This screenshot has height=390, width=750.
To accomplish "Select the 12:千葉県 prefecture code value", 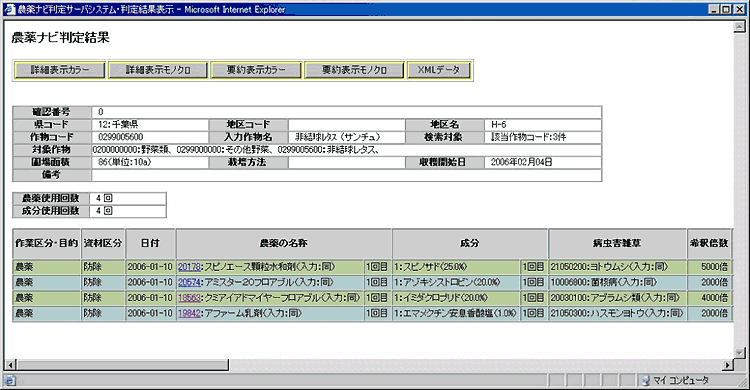I will [x=118, y=124].
